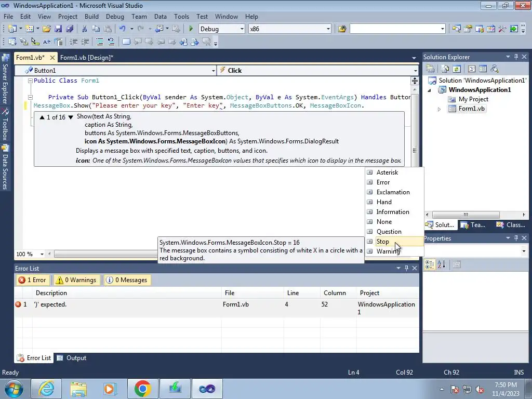532x399 pixels.
Task: Click the Increase Line Indent icon
Action: tap(85, 42)
